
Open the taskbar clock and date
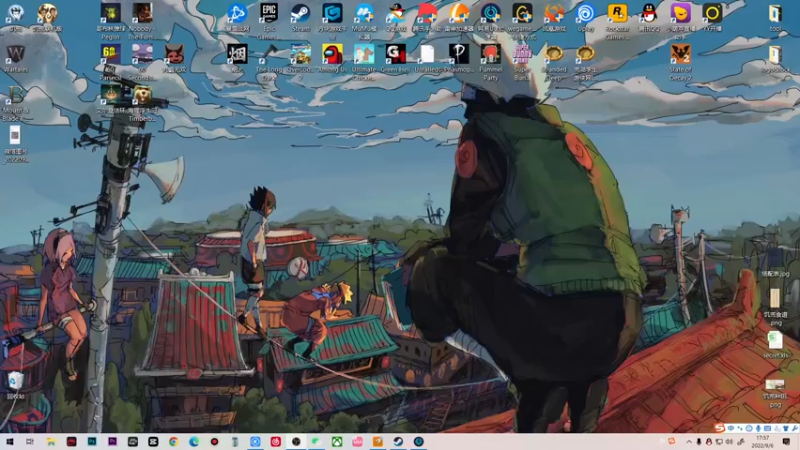[x=762, y=442]
